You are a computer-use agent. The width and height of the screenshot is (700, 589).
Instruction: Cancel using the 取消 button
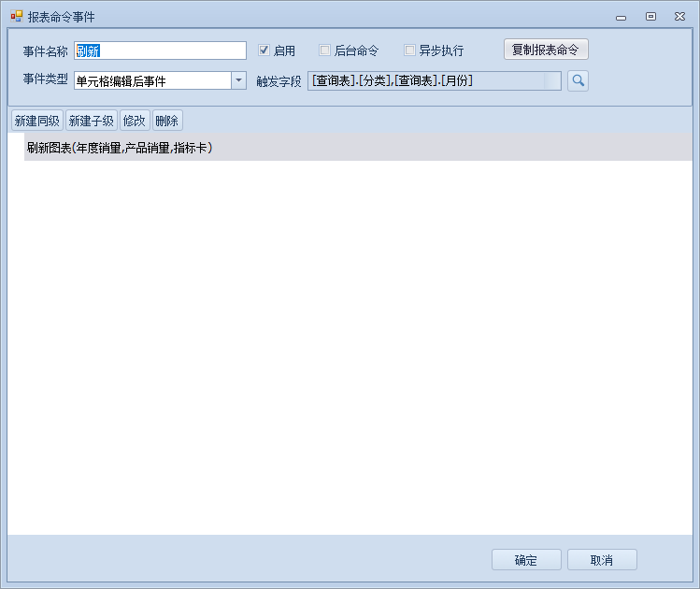point(602,560)
